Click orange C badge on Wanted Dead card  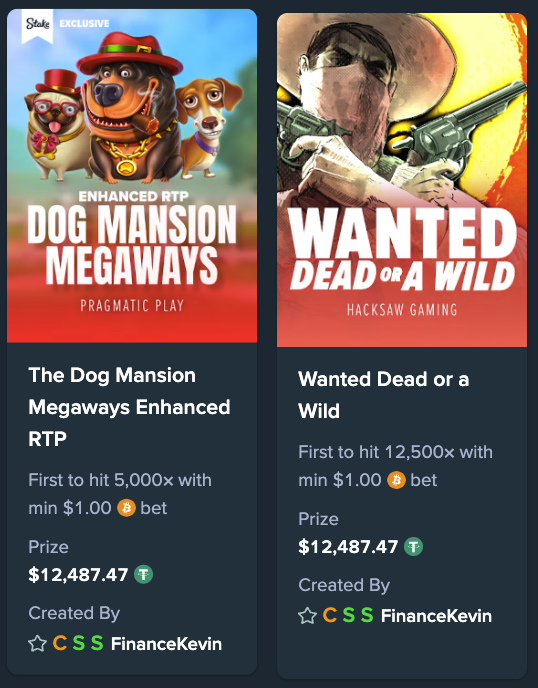pyautogui.click(x=330, y=615)
